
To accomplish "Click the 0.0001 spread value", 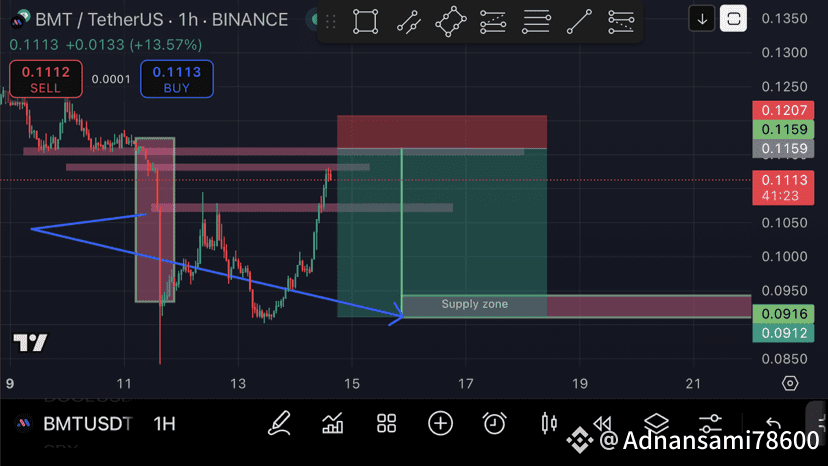I will [111, 79].
